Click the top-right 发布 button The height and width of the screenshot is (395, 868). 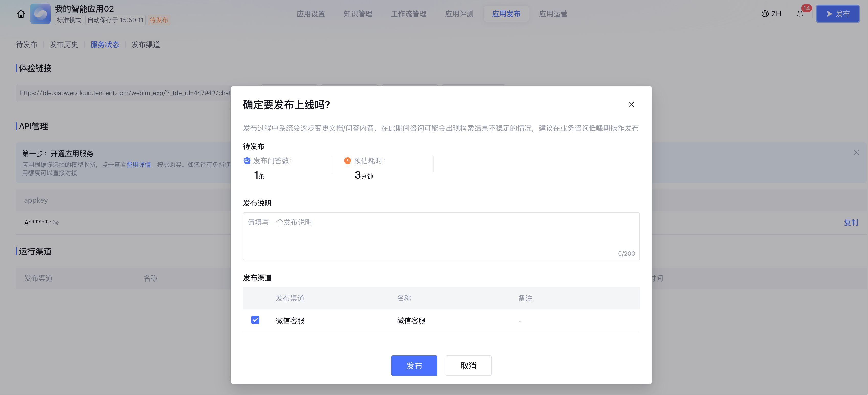click(x=837, y=14)
